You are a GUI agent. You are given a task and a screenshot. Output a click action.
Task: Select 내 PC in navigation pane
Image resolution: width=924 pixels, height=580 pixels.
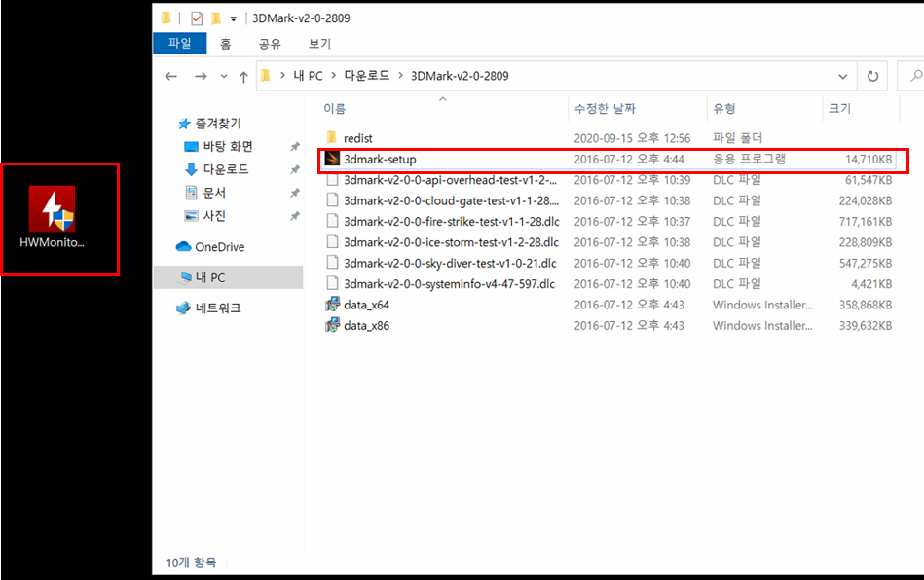click(x=228, y=277)
